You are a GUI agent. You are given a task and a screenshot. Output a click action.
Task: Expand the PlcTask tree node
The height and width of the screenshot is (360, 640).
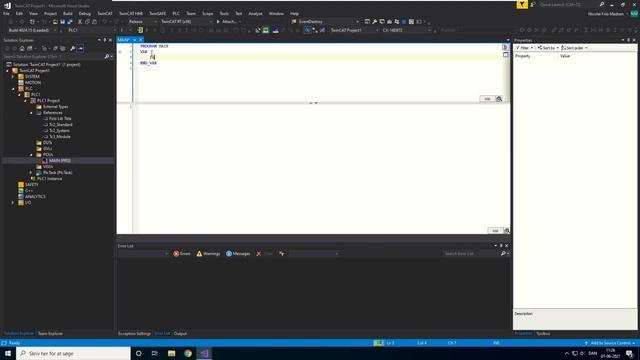[x=31, y=173]
